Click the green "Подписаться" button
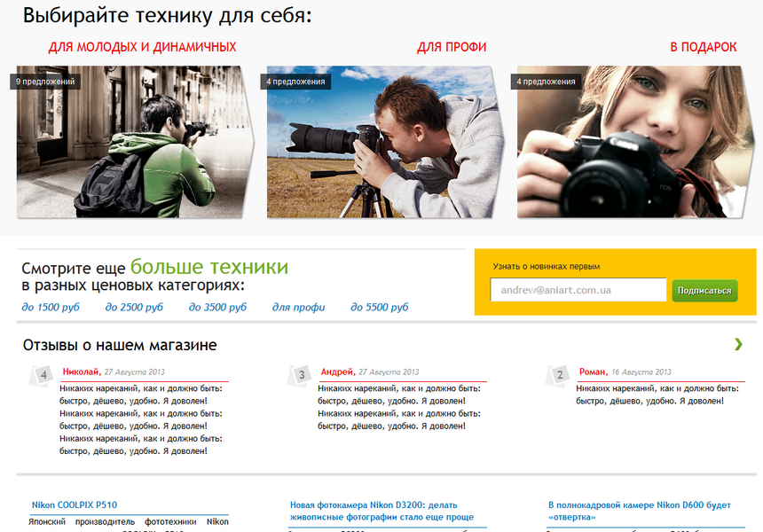The width and height of the screenshot is (763, 532). click(704, 290)
